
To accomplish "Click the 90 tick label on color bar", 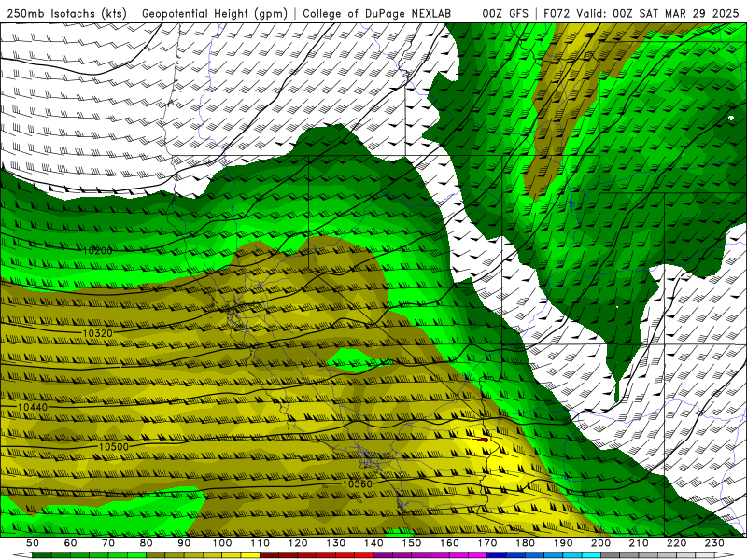I will click(x=184, y=543).
